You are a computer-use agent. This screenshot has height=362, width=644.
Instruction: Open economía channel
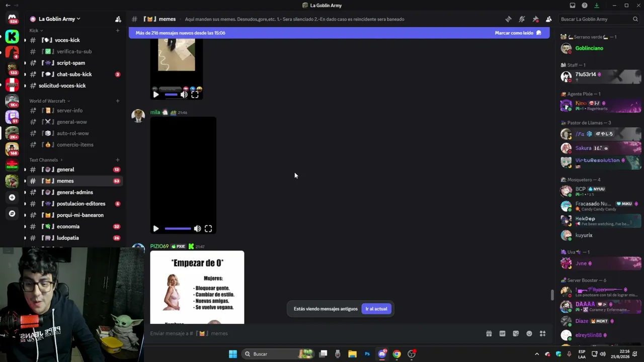[74, 226]
